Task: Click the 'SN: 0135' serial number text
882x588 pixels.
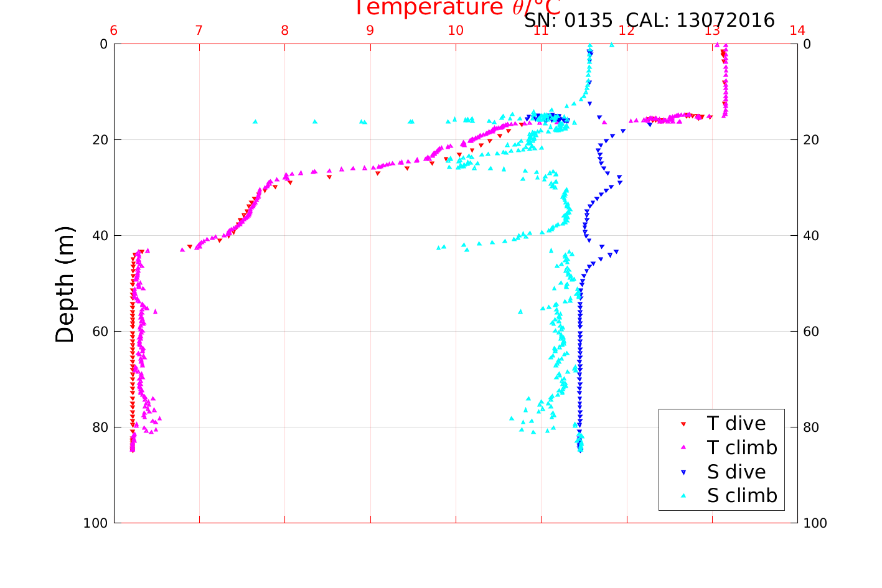Action: point(568,21)
